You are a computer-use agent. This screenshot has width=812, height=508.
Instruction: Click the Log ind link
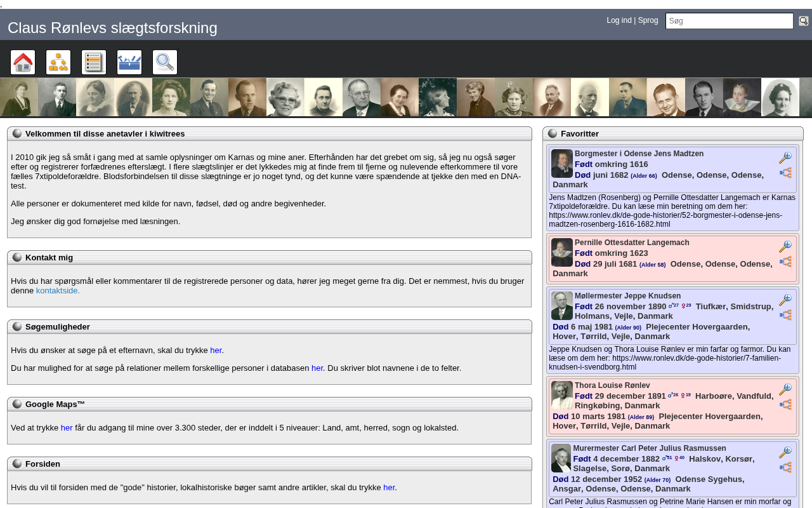point(619,20)
